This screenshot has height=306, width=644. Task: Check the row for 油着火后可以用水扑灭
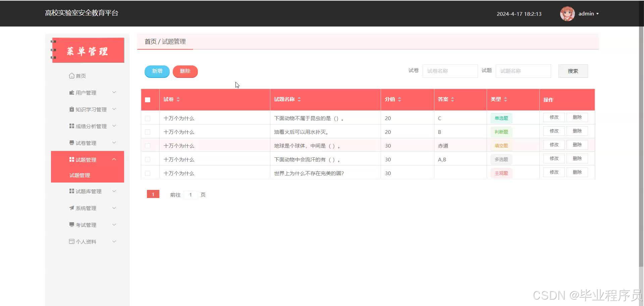click(x=148, y=132)
